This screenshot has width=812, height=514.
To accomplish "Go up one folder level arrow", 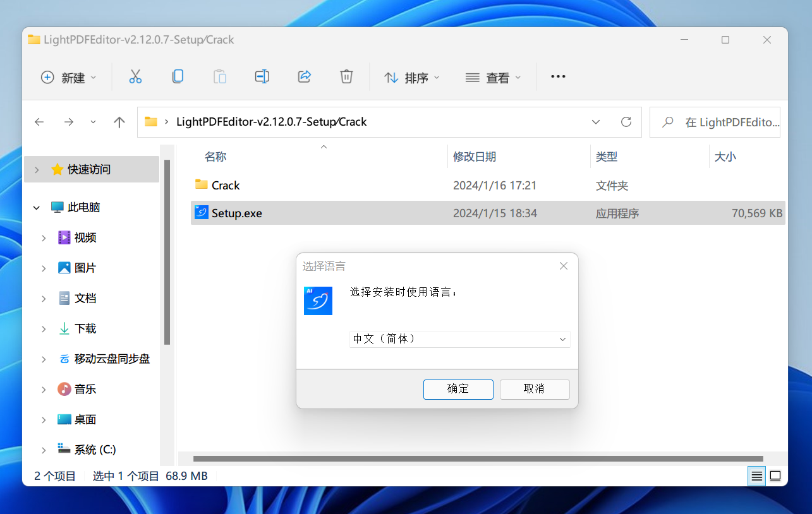I will pos(119,122).
